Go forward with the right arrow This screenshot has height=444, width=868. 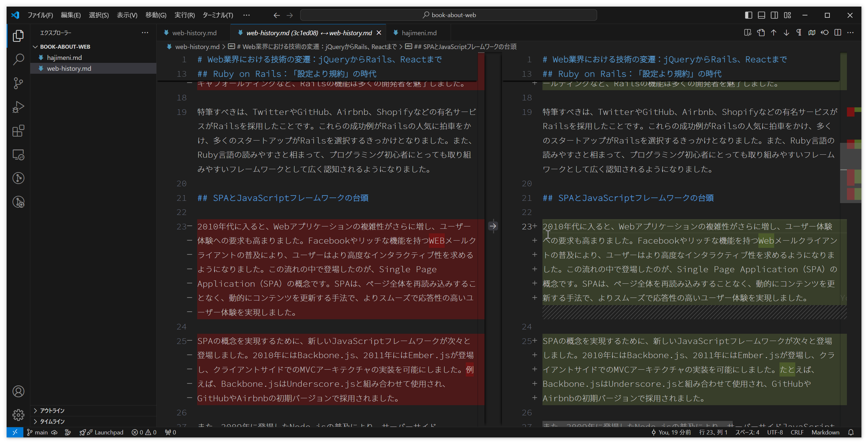tap(290, 15)
